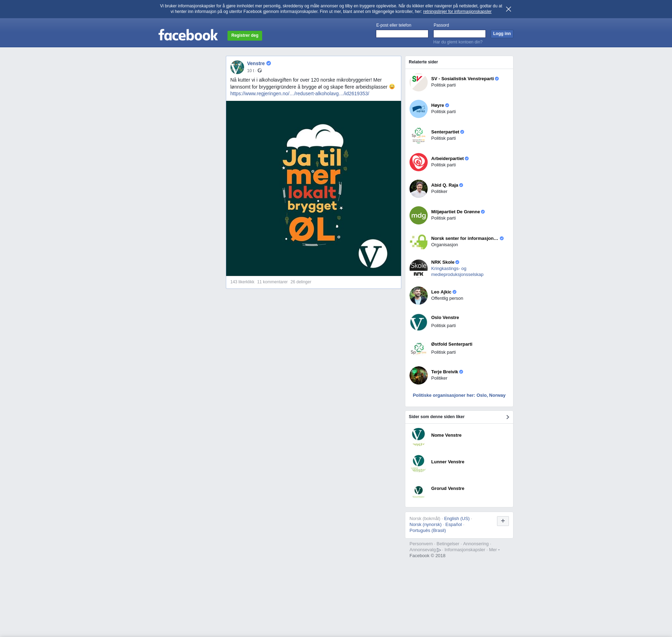Open Terje Breivik profile photo

pos(419,375)
